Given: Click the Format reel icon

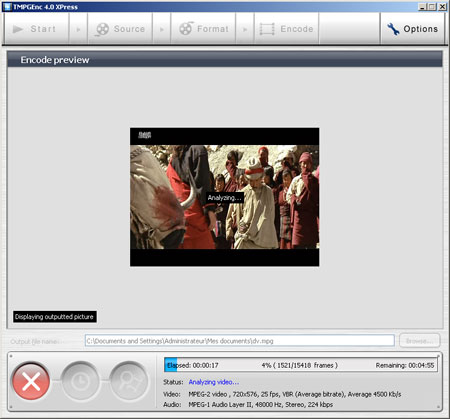Looking at the screenshot, I should click(186, 29).
